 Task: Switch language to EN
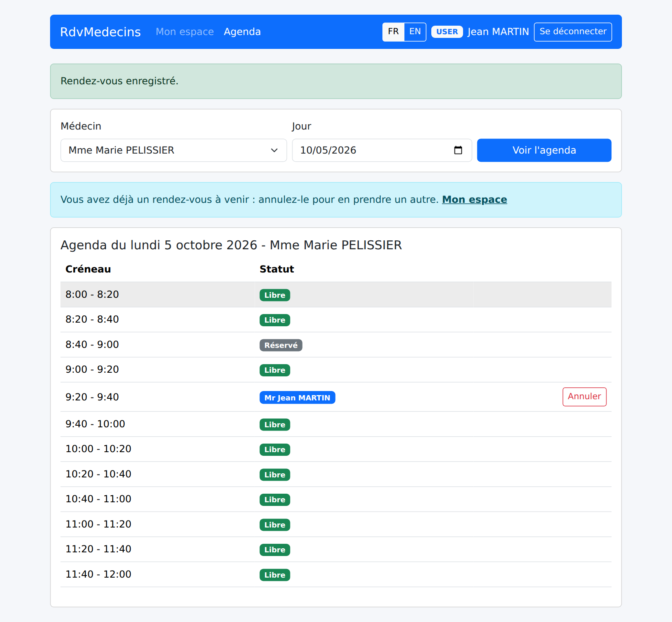tap(415, 32)
